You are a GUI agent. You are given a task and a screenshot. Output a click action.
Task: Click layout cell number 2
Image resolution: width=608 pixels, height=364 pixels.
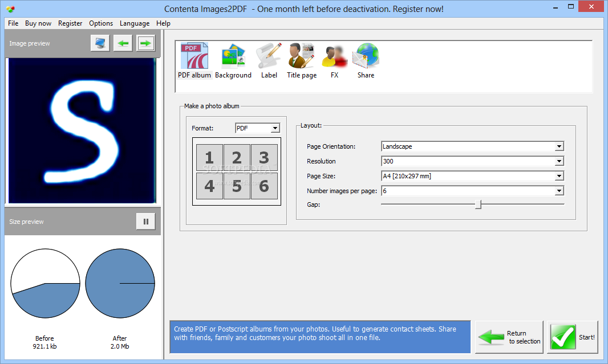(x=237, y=158)
